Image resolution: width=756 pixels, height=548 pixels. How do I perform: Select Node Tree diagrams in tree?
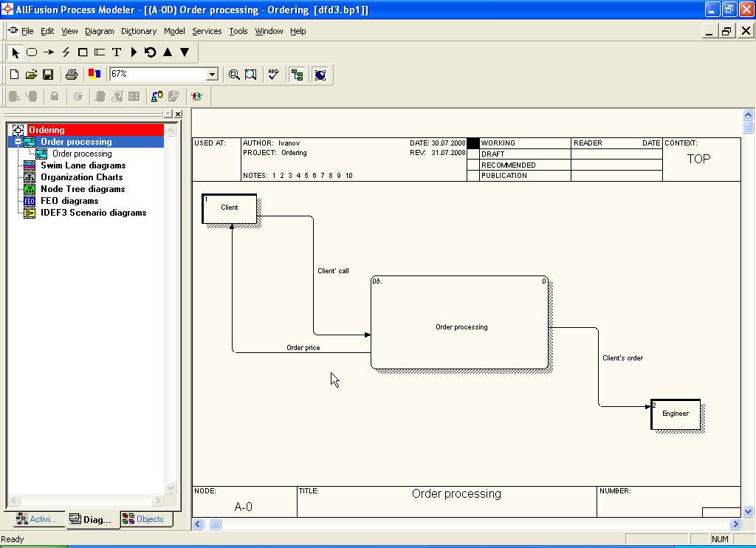[x=83, y=189]
